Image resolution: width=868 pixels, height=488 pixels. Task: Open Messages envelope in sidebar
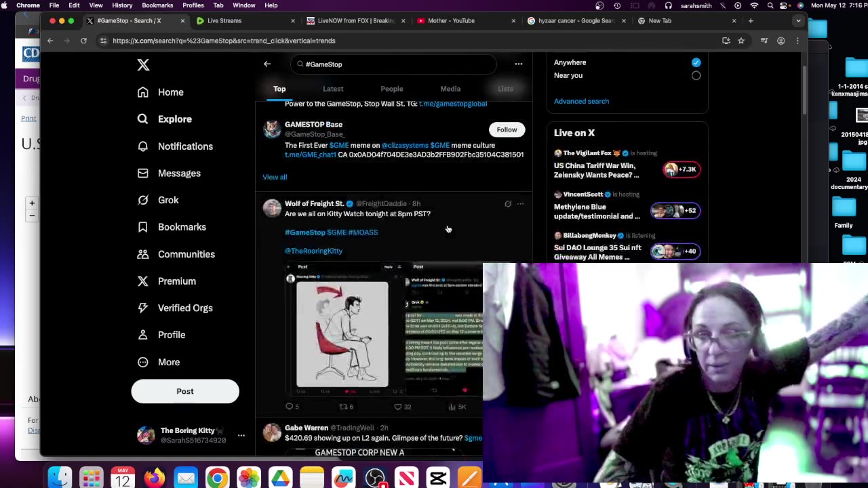(169, 174)
